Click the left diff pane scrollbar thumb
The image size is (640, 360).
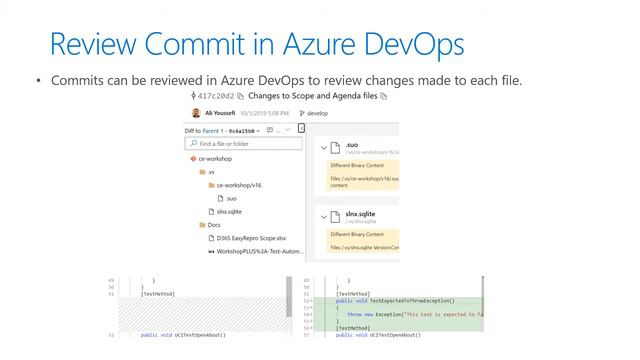(289, 297)
